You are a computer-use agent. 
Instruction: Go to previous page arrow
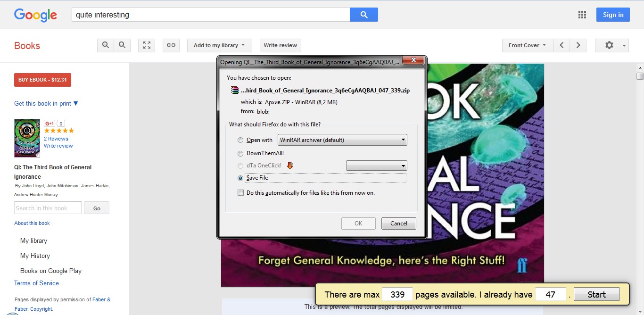pyautogui.click(x=561, y=45)
